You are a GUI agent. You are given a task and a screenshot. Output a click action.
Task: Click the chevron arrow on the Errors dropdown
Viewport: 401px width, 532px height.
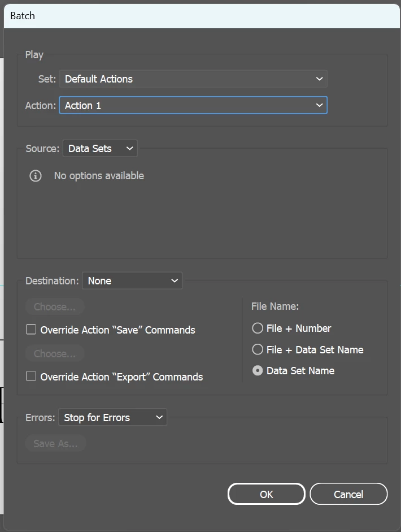159,418
